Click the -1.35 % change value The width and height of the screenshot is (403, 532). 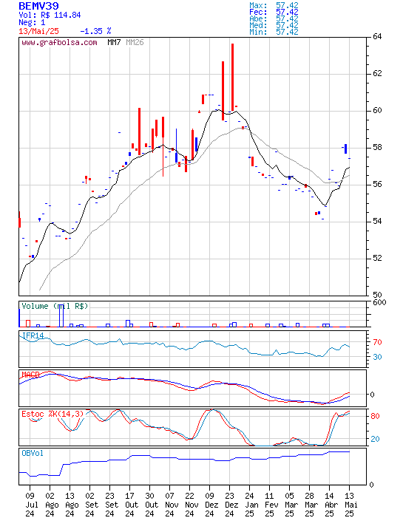coord(95,31)
